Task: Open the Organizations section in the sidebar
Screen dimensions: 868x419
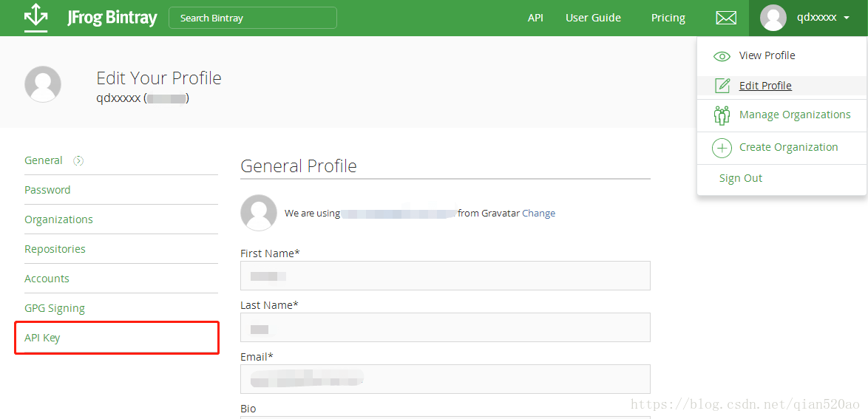Action: [58, 219]
